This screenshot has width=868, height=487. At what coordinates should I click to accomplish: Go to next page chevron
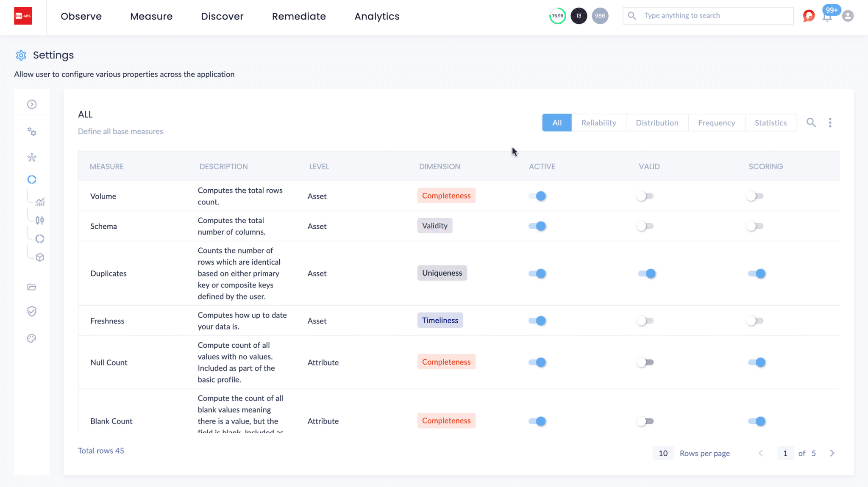pos(832,453)
